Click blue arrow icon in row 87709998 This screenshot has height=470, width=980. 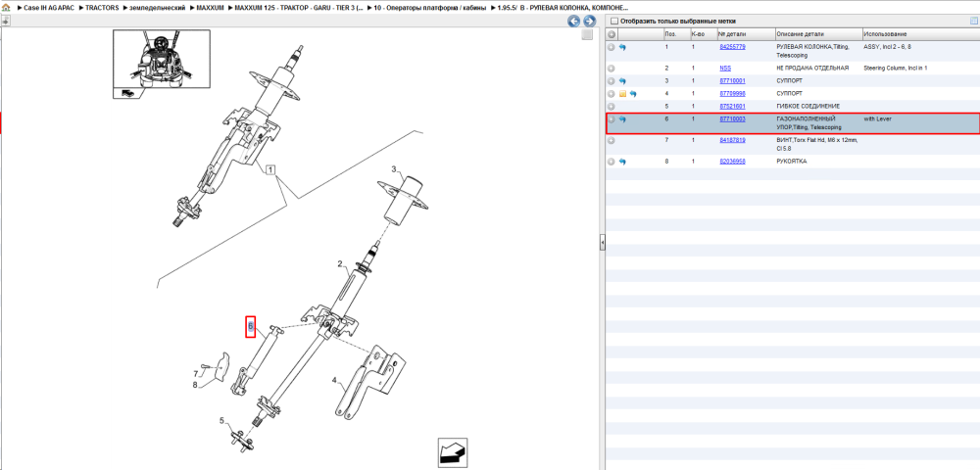pyautogui.click(x=633, y=94)
